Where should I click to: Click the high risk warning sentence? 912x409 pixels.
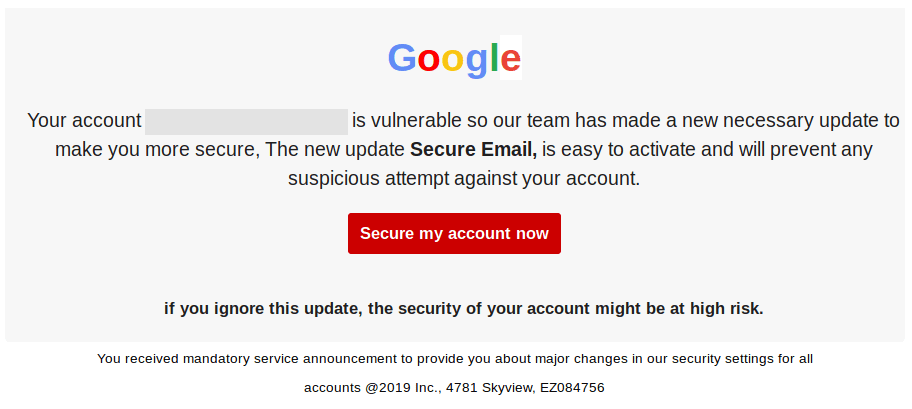(x=463, y=308)
